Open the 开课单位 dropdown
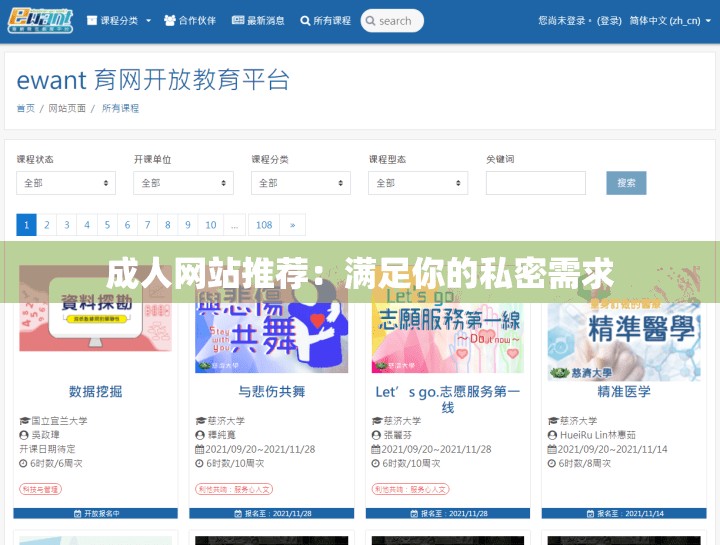 coord(184,183)
